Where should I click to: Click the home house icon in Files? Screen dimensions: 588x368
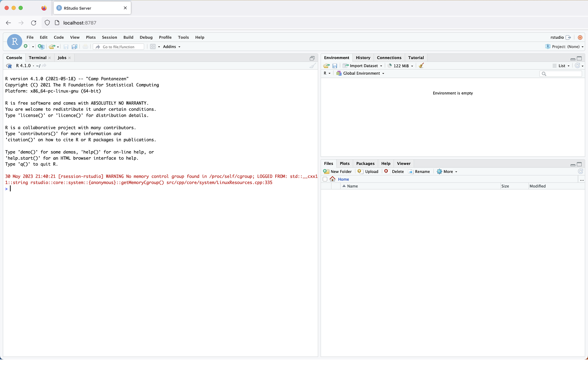[333, 179]
